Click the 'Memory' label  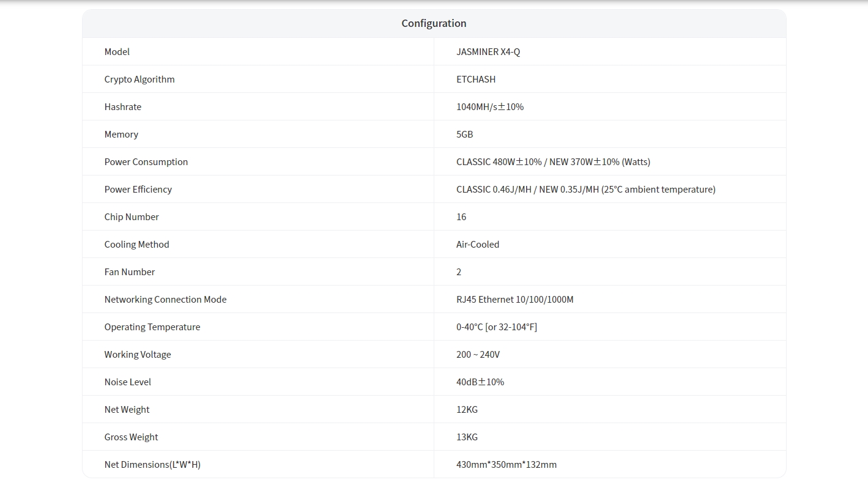point(121,135)
